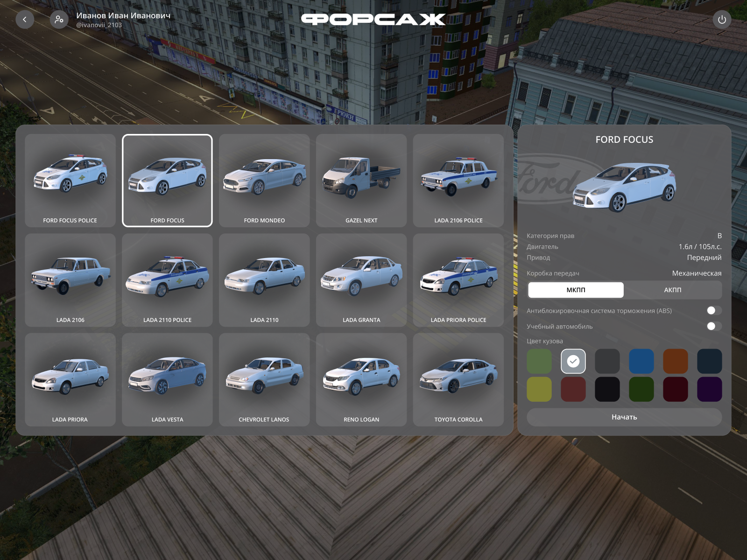Click the username Иванов Иван Иванович
Screen dimensions: 747x560
123,15
